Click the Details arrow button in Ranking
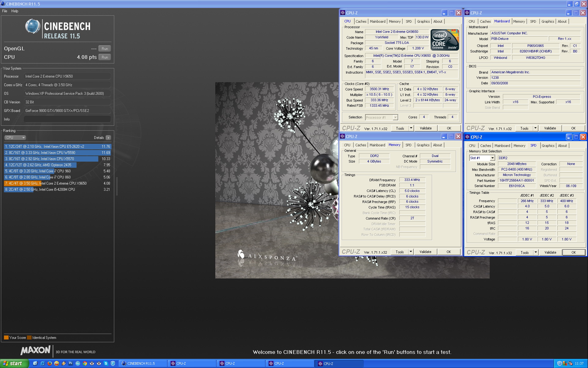This screenshot has height=368, width=588. 108,138
